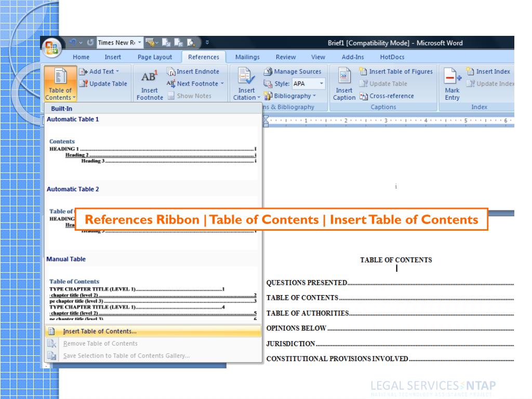This screenshot has height=399, width=532.
Task: Choose Insert Table of Contents... menu entry
Action: (153, 331)
